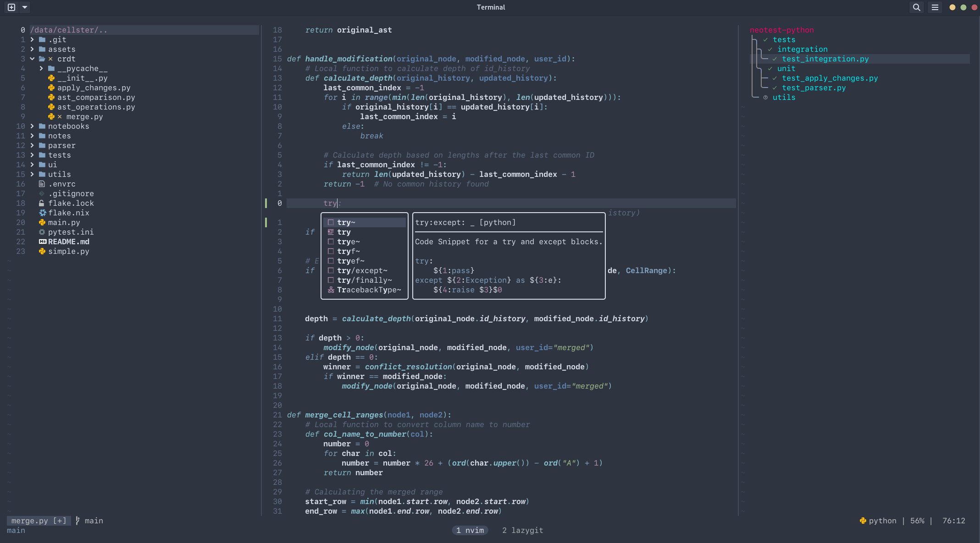The height and width of the screenshot is (543, 980).
Task: Click the snowflake icon beside flake.nix
Action: tap(42, 213)
